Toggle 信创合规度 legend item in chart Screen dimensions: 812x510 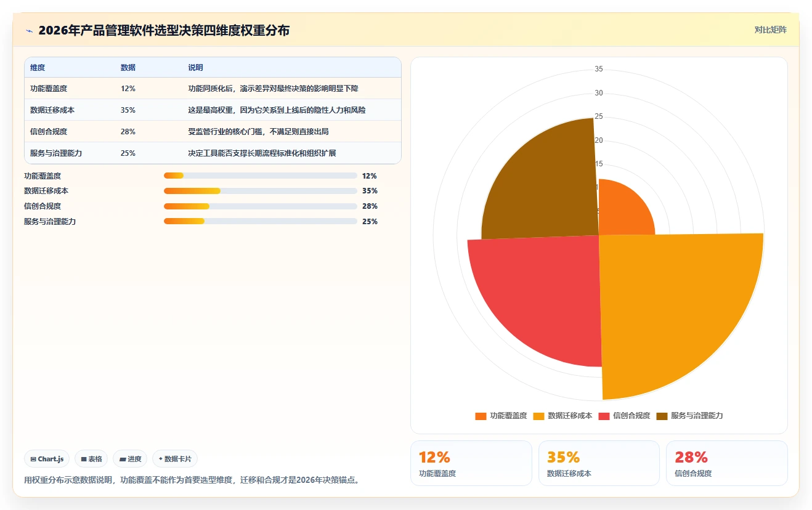(x=624, y=416)
